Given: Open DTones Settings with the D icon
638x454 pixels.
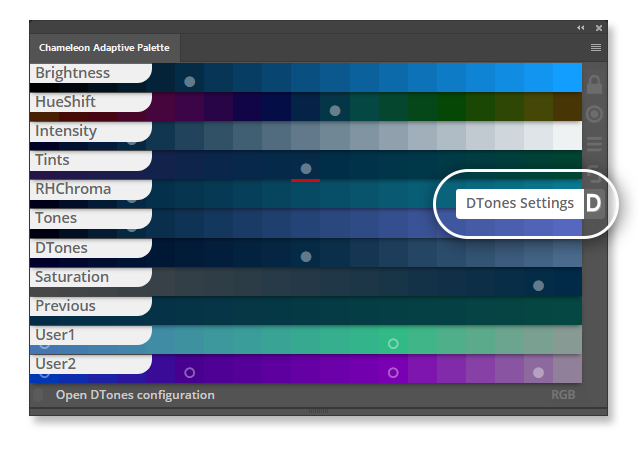Looking at the screenshot, I should (593, 203).
